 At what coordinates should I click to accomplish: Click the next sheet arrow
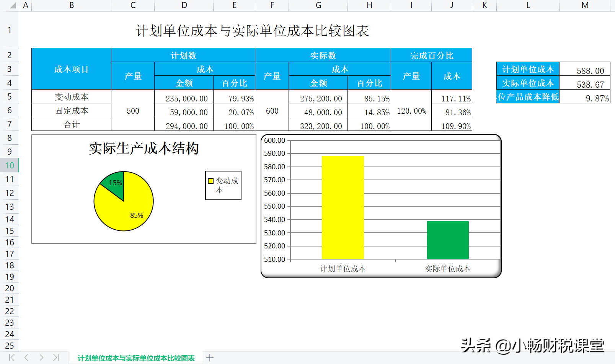41,357
